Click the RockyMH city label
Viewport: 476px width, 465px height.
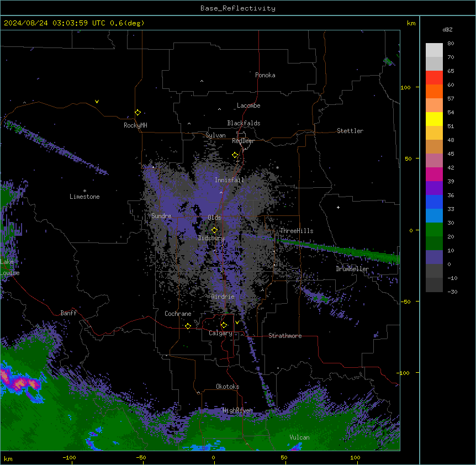coord(135,125)
